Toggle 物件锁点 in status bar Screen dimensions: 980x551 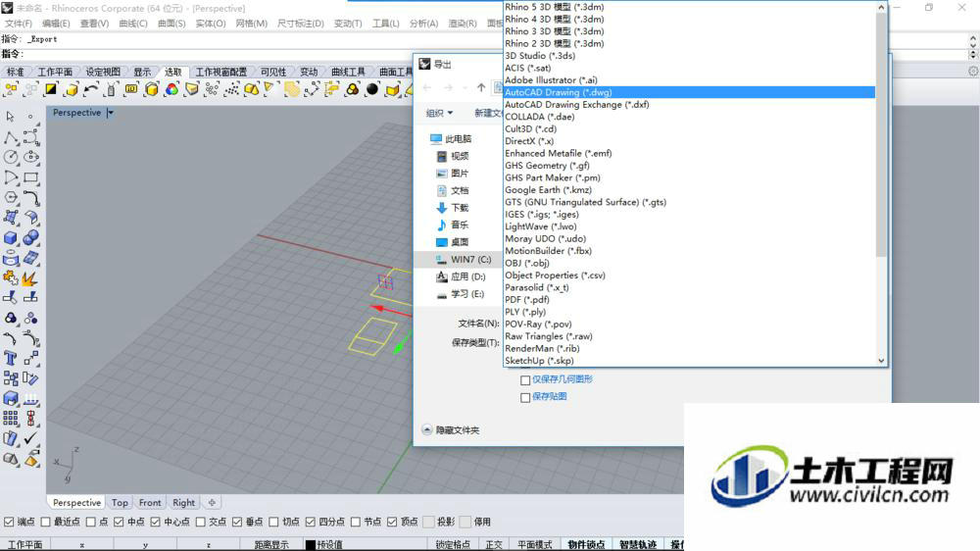pos(586,545)
